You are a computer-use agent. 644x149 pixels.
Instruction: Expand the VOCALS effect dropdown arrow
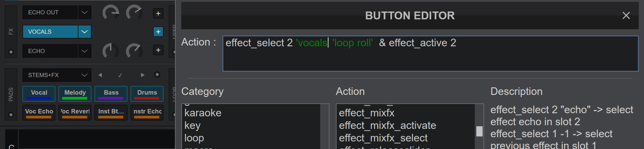coord(85,32)
